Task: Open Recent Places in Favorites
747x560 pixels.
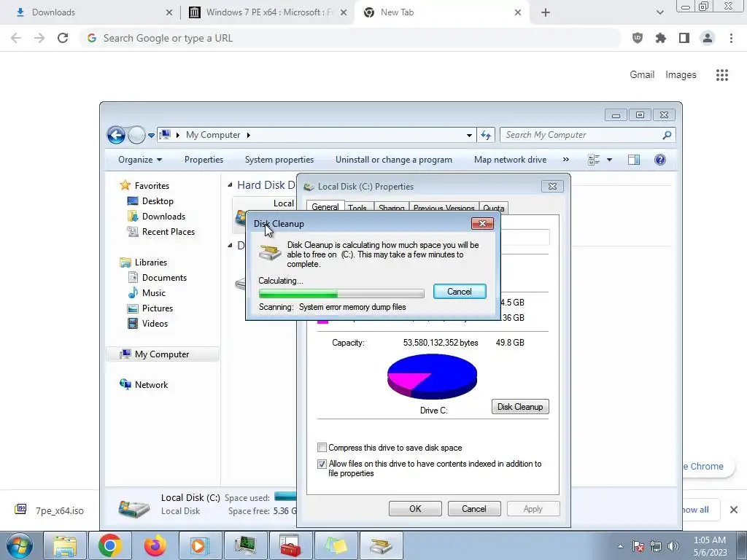Action: (169, 231)
